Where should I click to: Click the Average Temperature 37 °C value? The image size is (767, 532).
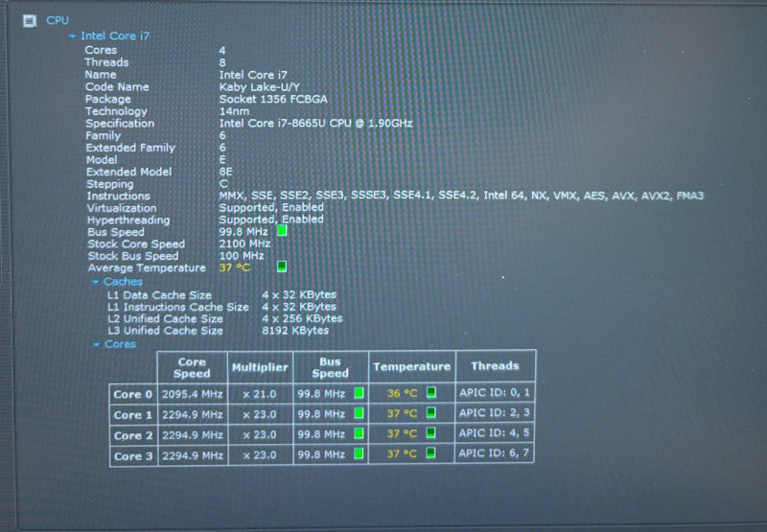(235, 268)
